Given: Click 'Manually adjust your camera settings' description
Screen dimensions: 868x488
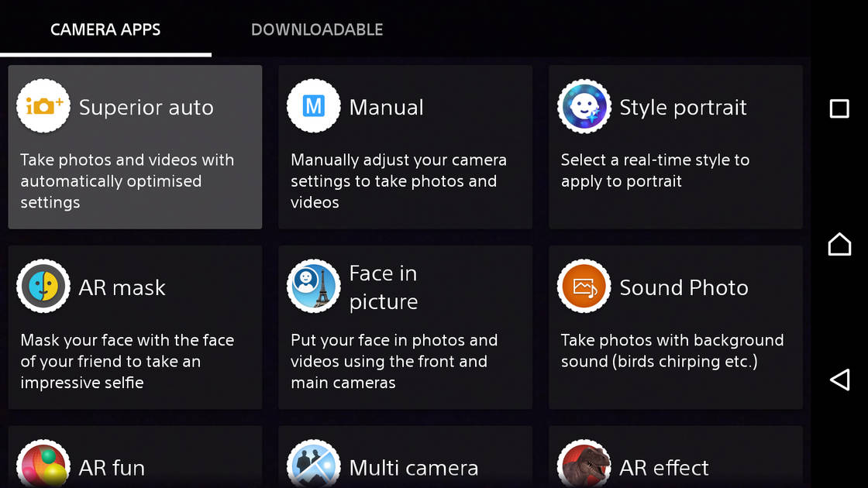Looking at the screenshot, I should (x=398, y=181).
